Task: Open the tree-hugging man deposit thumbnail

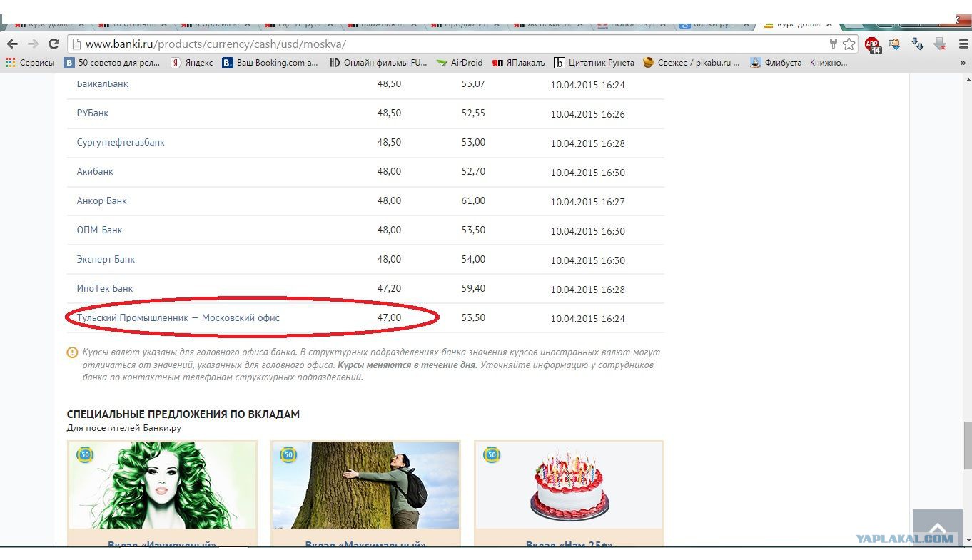Action: point(366,485)
